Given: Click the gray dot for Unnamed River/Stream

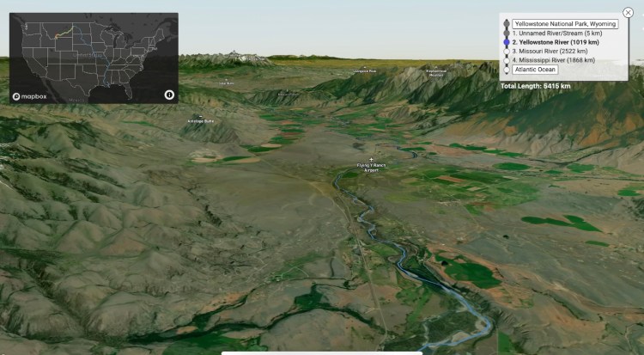Looking at the screenshot, I should point(507,34).
